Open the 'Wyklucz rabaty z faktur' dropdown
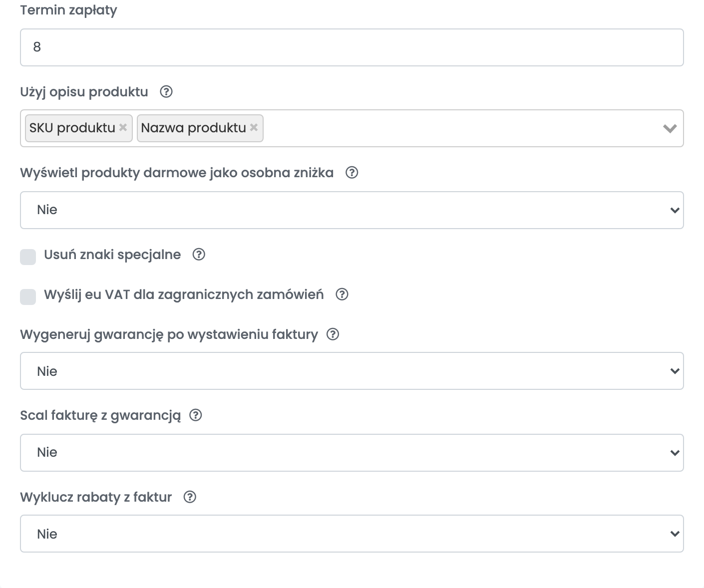This screenshot has width=704, height=588. (352, 534)
